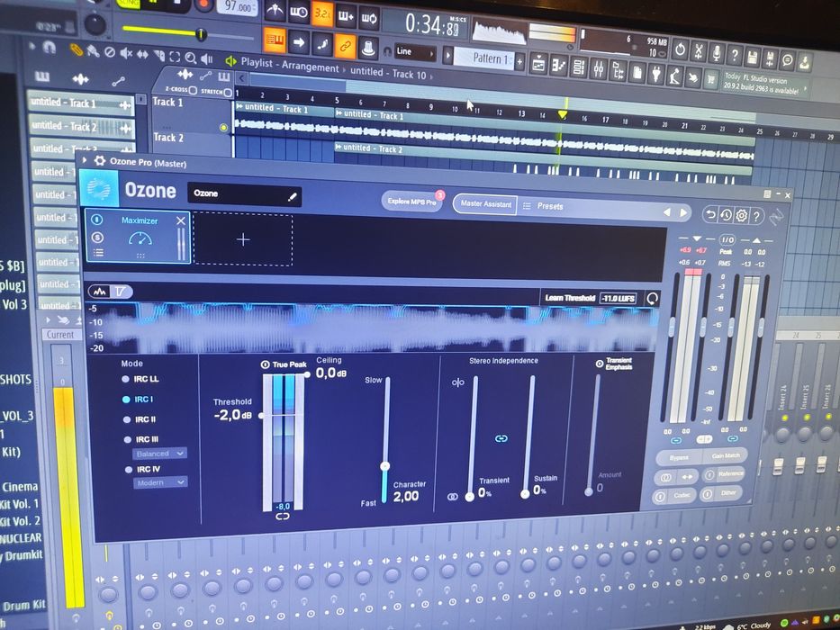
Task: Click the Ozone Reference button
Action: [725, 474]
